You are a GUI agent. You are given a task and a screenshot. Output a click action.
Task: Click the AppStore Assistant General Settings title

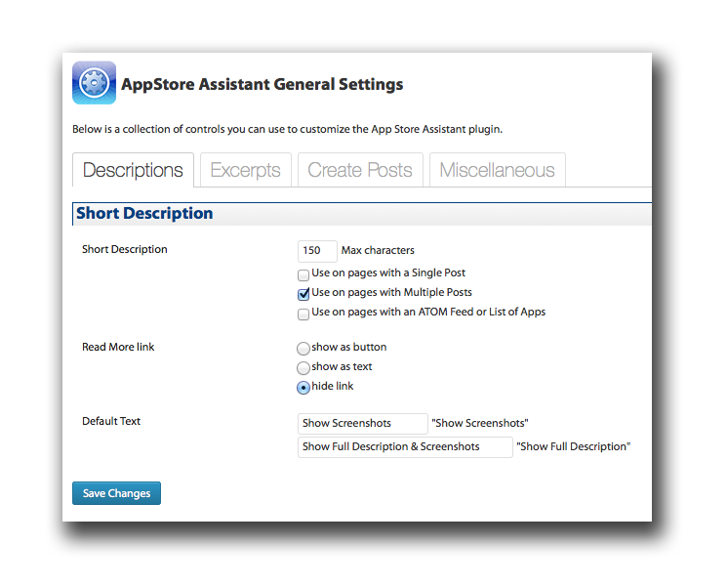point(262,84)
